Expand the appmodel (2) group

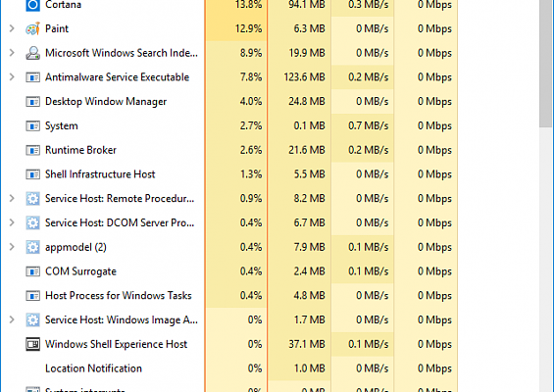tap(12, 247)
